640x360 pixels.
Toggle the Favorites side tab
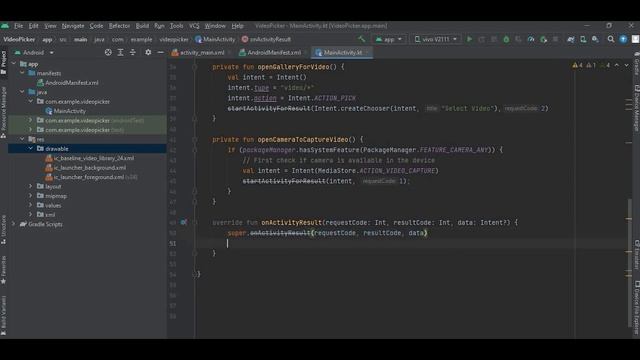(x=4, y=270)
